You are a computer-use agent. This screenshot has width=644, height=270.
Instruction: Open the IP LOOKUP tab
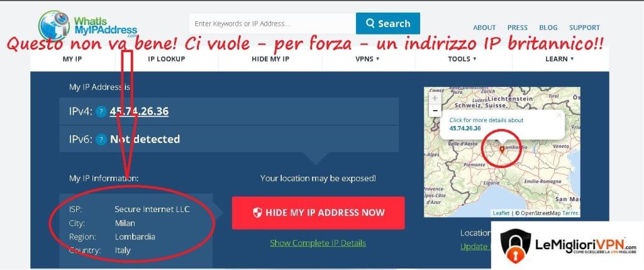(166, 59)
